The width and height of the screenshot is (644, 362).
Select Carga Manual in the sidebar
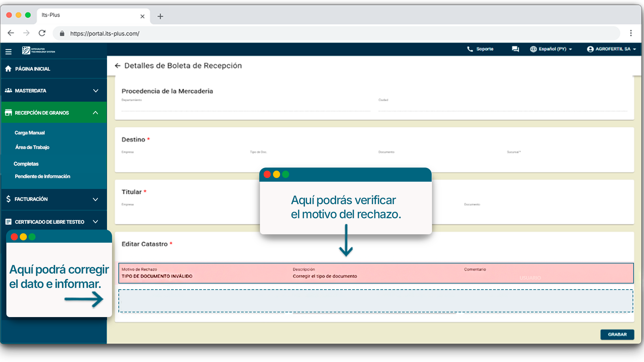pyautogui.click(x=30, y=133)
